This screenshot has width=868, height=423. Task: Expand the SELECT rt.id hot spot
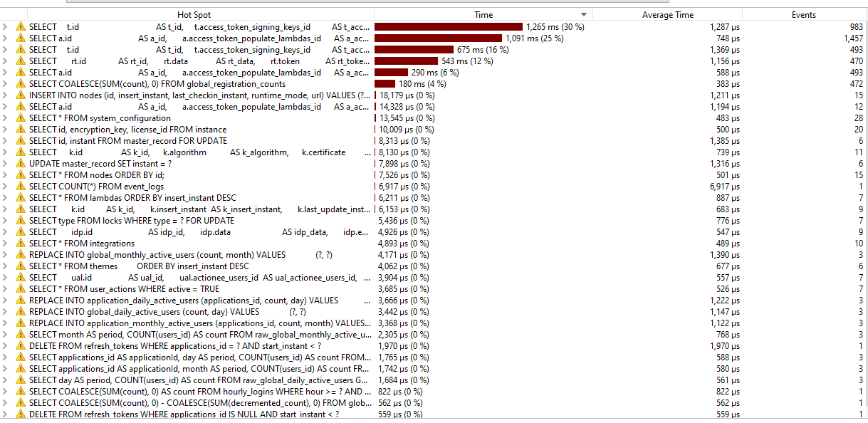[6, 61]
